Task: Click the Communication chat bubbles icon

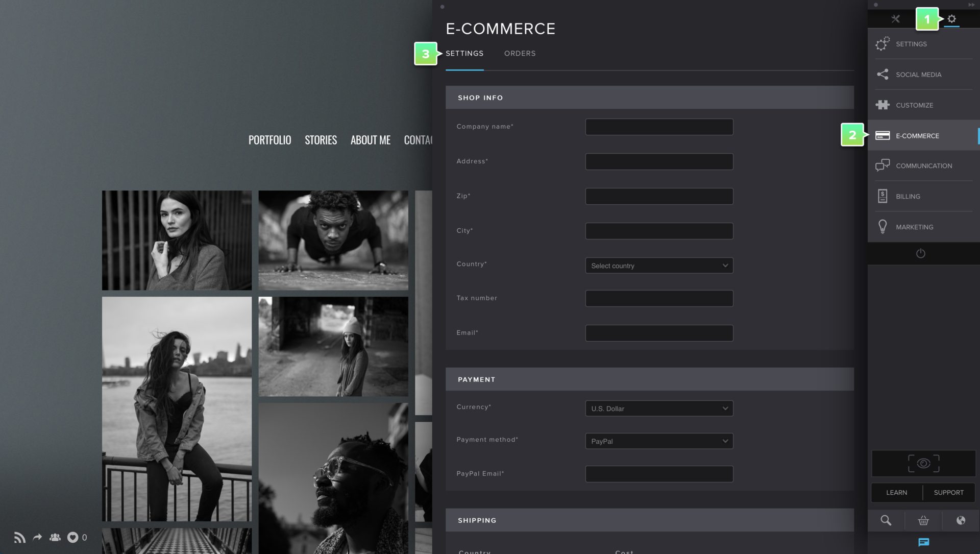Action: point(883,165)
